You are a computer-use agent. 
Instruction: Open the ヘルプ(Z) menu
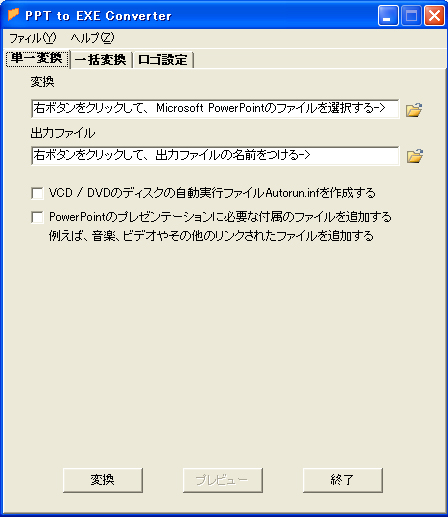(x=92, y=38)
